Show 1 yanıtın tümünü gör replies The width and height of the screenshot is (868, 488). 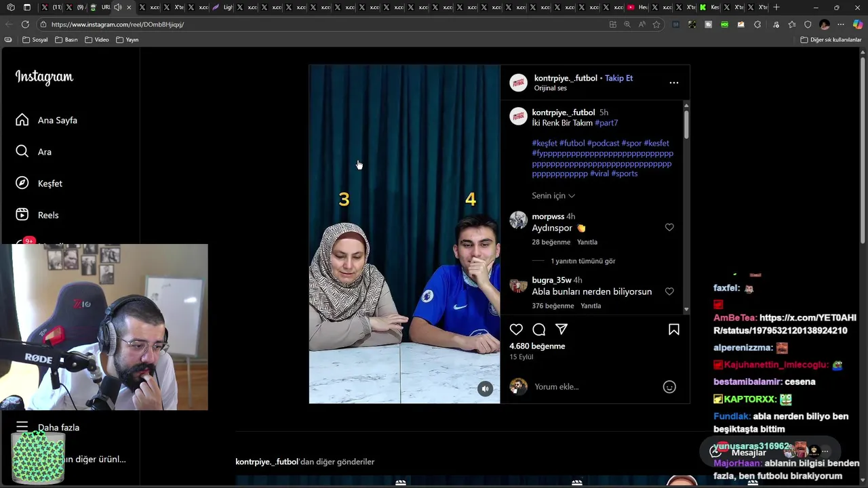(x=583, y=261)
